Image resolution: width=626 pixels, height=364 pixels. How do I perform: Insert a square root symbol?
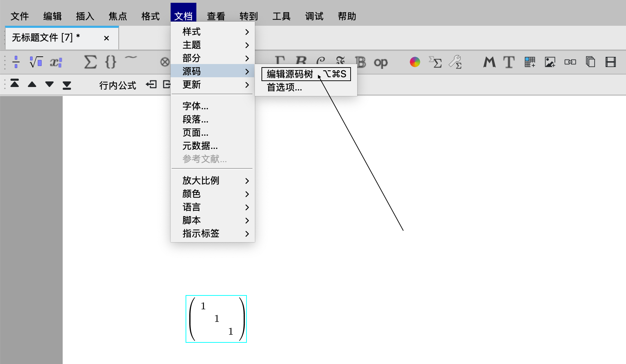point(36,62)
